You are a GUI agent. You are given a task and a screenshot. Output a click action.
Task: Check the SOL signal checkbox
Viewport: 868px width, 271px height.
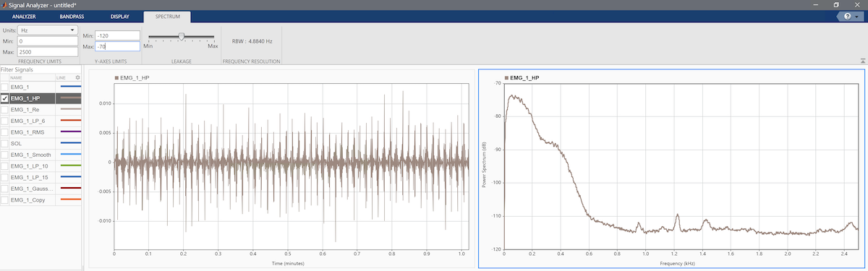[x=5, y=143]
